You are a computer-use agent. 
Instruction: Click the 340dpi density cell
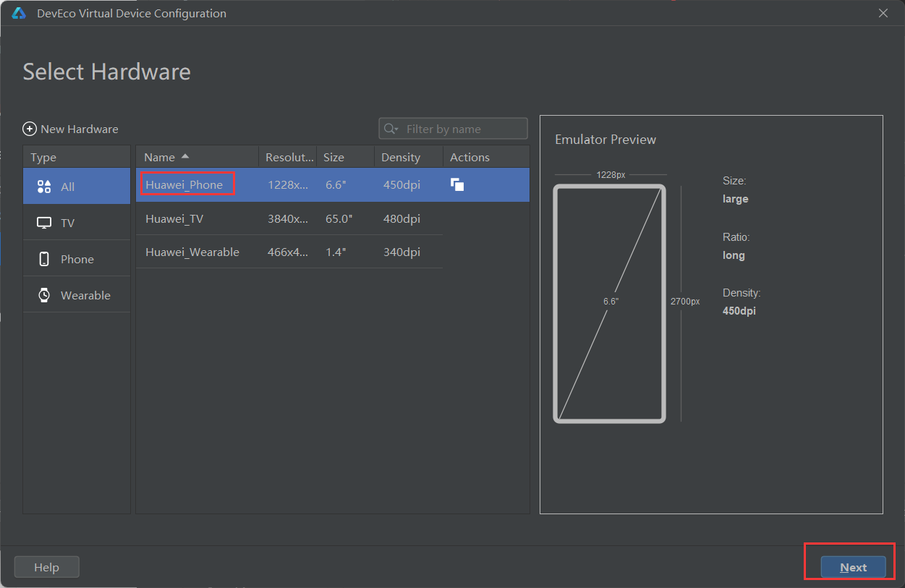click(x=401, y=252)
